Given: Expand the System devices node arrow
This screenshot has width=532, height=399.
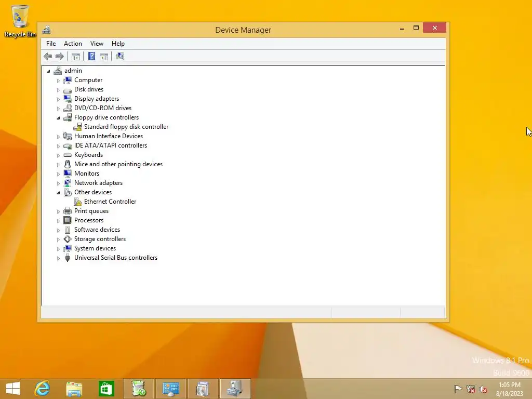Looking at the screenshot, I should coord(58,249).
